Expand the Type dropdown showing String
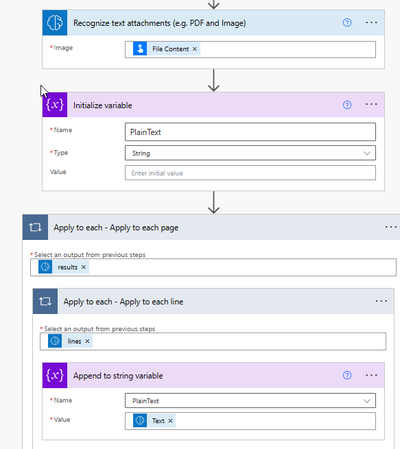The image size is (400, 449). tap(250, 153)
